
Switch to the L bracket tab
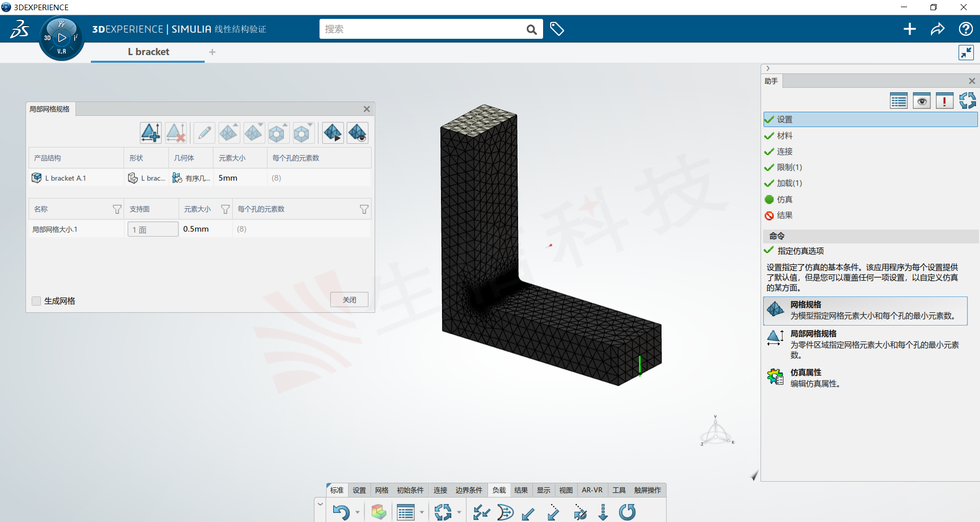(148, 52)
